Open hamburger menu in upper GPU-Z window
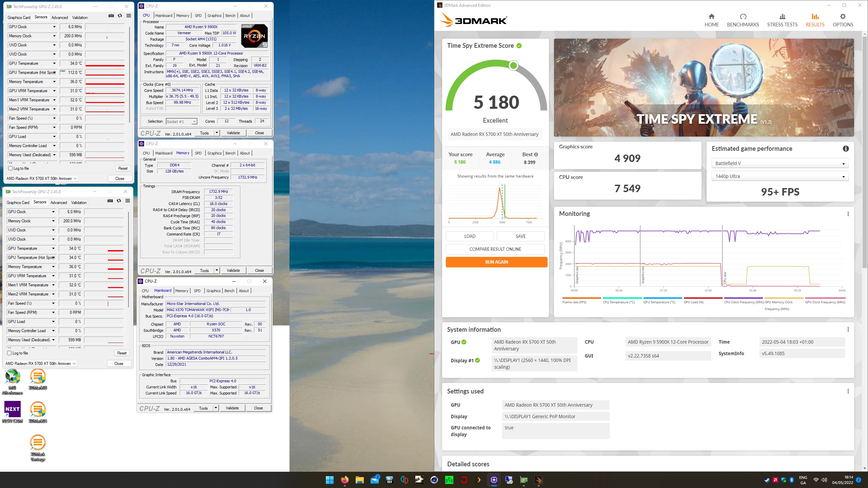 click(x=129, y=16)
